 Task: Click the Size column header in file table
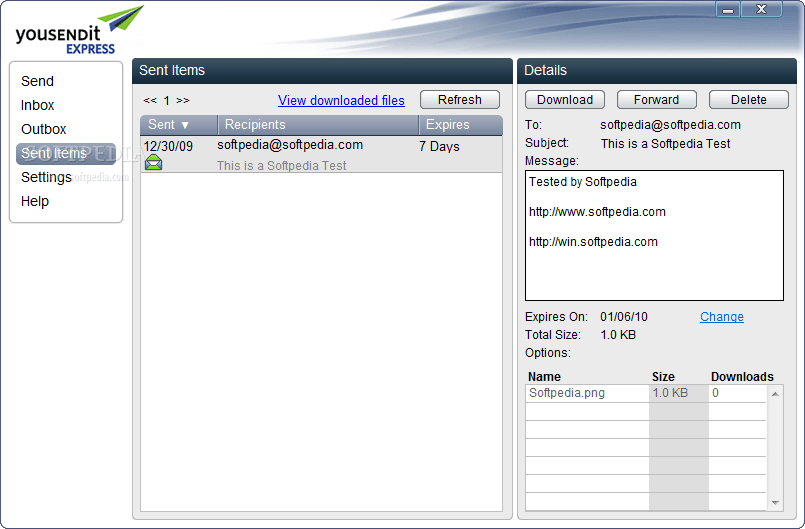coord(663,377)
